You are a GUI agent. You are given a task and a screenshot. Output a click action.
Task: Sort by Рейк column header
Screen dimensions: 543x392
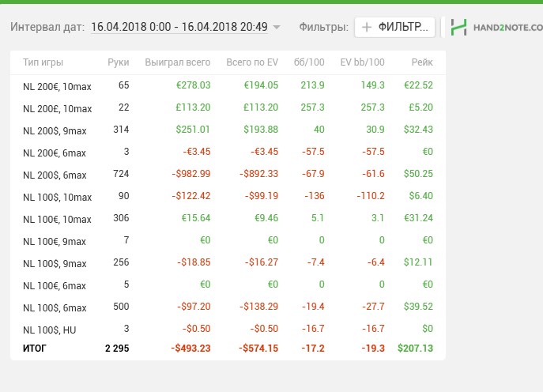pyautogui.click(x=421, y=62)
